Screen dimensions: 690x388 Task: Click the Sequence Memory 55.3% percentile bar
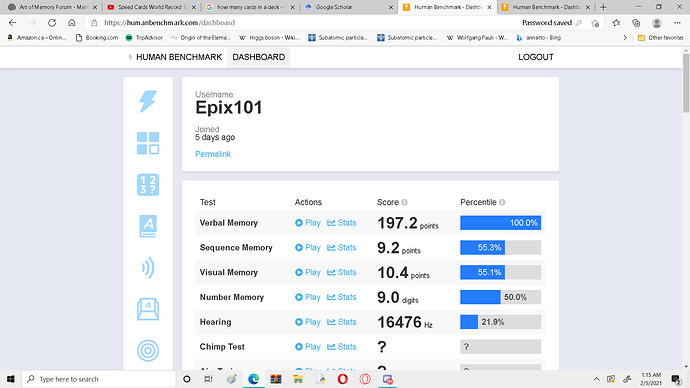pos(501,248)
